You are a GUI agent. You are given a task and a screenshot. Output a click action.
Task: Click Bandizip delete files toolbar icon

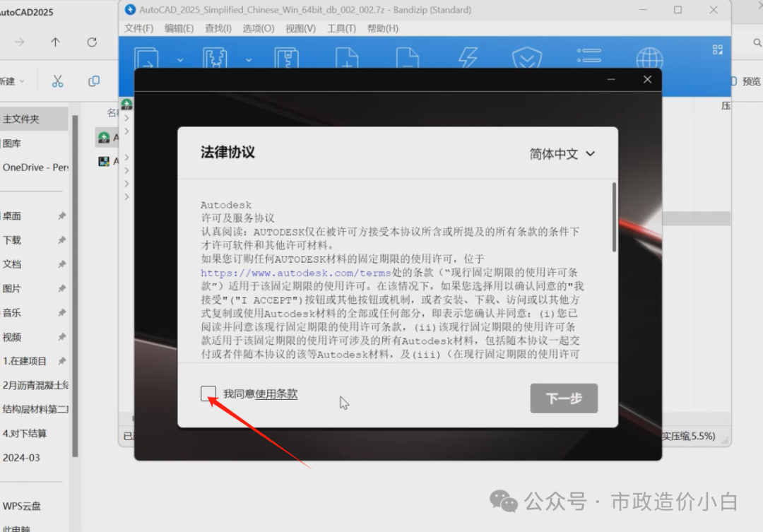coord(408,58)
